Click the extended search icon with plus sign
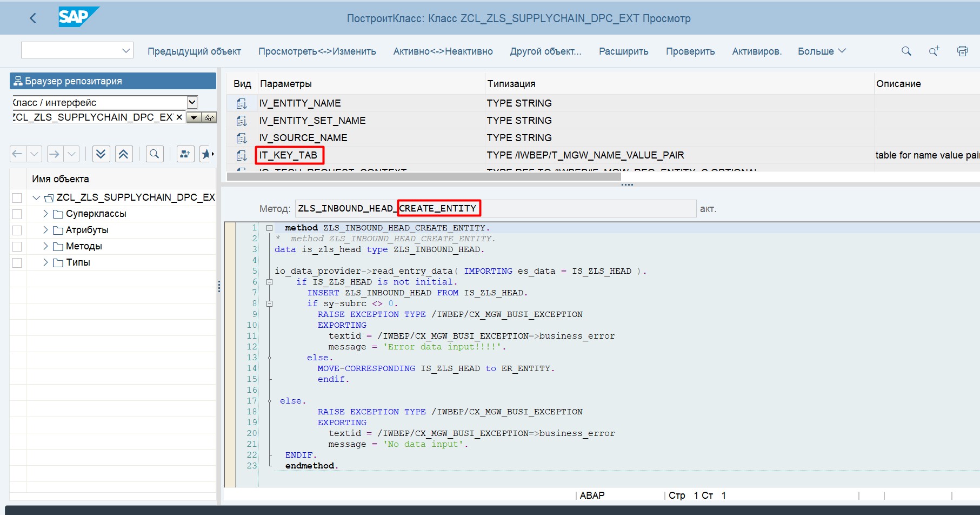The width and height of the screenshot is (980, 515). tap(934, 51)
